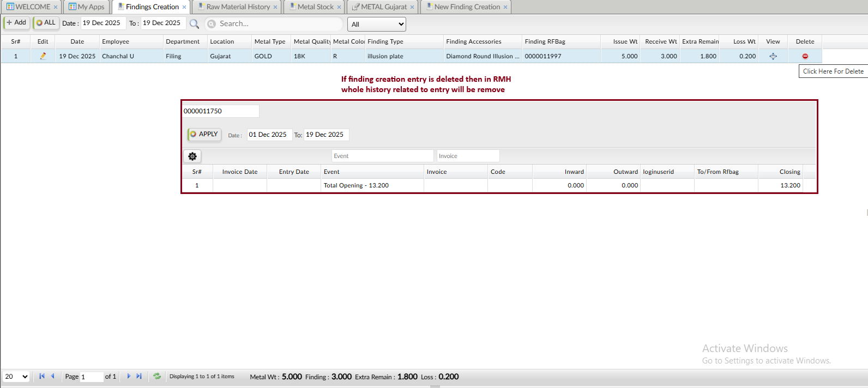
Task: Click the view arrows icon in row 1
Action: click(x=773, y=56)
